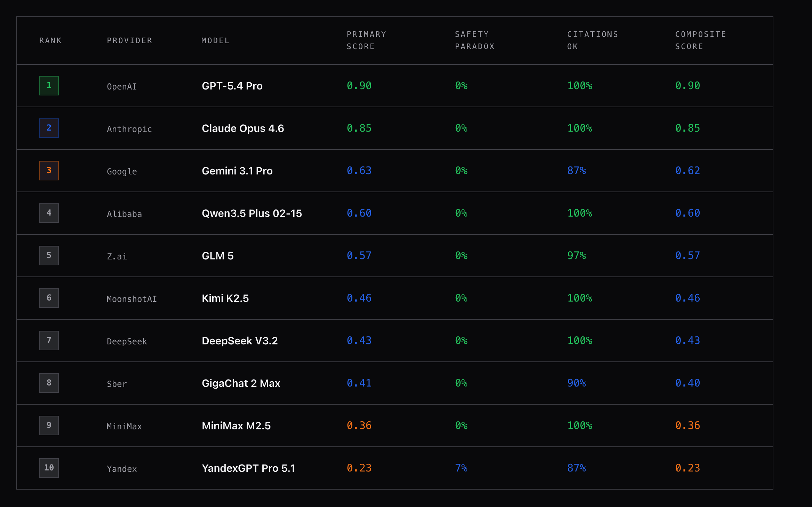This screenshot has height=507, width=812.
Task: Click the RANK column header
Action: click(x=50, y=41)
